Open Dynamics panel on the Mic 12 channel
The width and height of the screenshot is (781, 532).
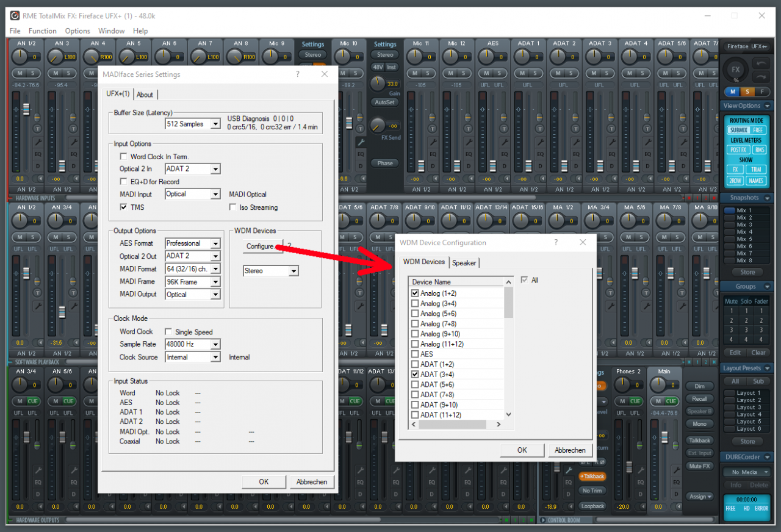[468, 166]
